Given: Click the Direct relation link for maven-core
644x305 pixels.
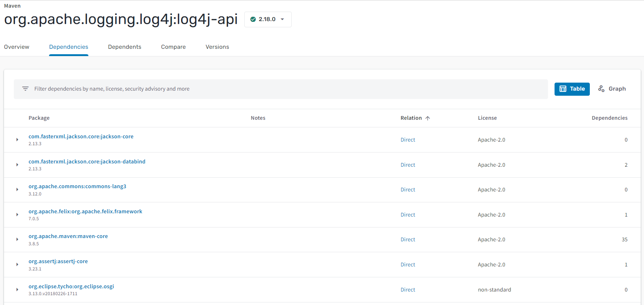Looking at the screenshot, I should tap(408, 239).
